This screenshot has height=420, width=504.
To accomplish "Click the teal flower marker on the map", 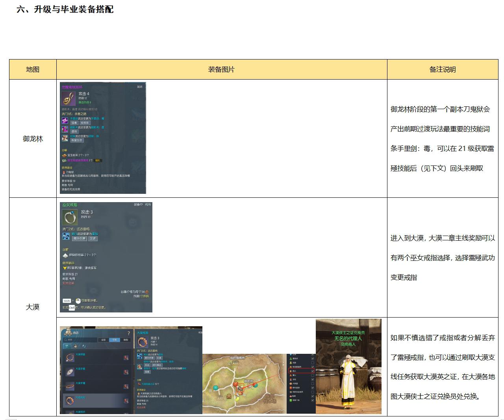I will click(216, 388).
